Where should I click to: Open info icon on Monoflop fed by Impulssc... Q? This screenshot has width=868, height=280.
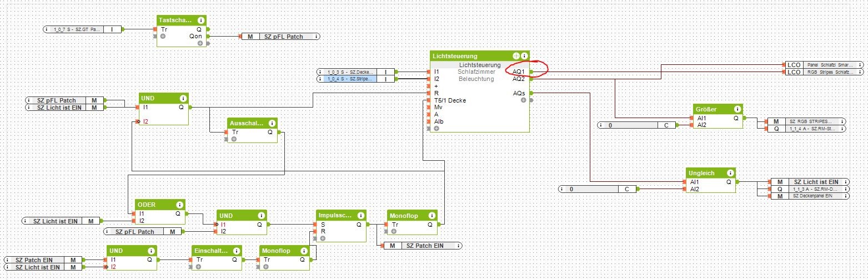[431, 216]
